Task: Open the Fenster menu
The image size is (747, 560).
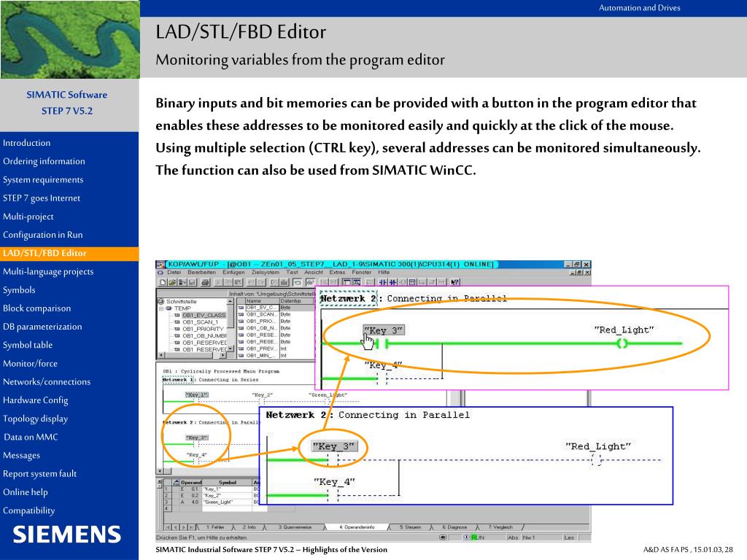Action: [362, 273]
